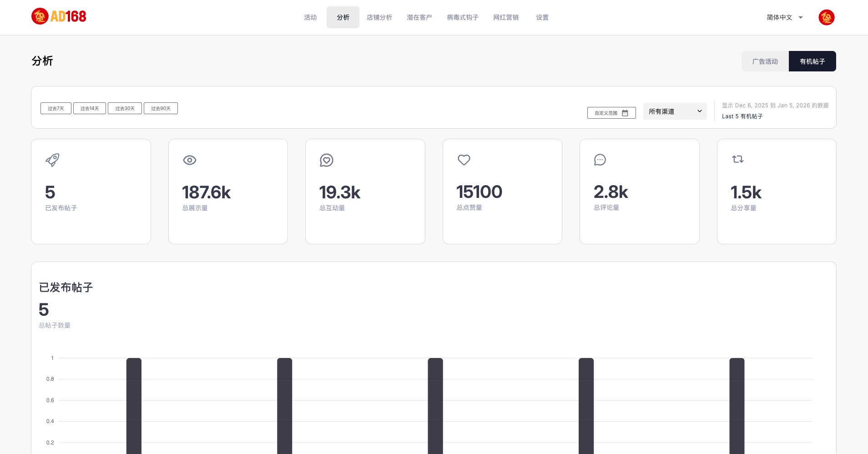Click the calendar icon in 自定义范围
This screenshot has height=454, width=868.
(x=625, y=113)
